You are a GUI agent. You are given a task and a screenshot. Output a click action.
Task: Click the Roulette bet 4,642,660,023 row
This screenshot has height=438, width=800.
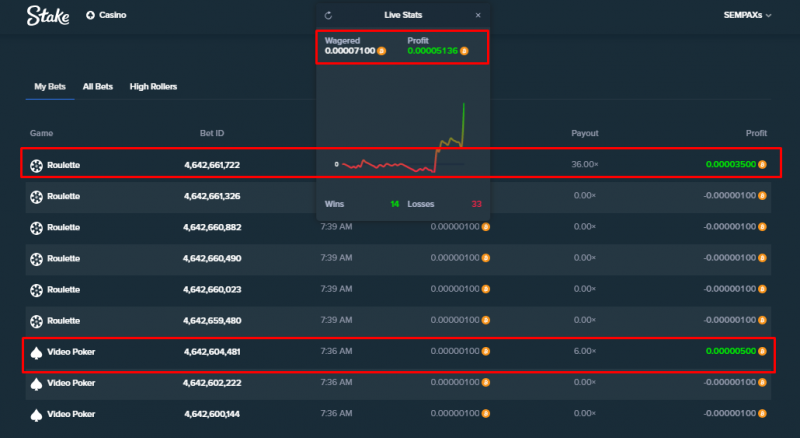click(x=398, y=289)
